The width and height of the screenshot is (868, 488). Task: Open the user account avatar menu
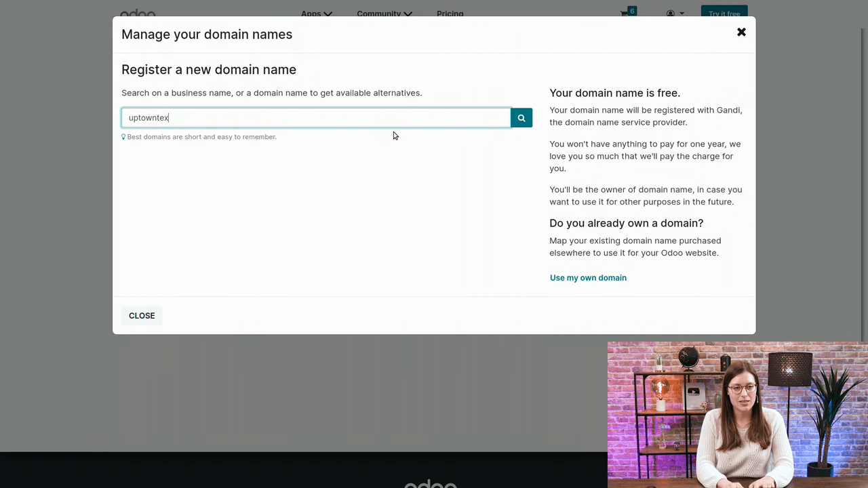671,14
